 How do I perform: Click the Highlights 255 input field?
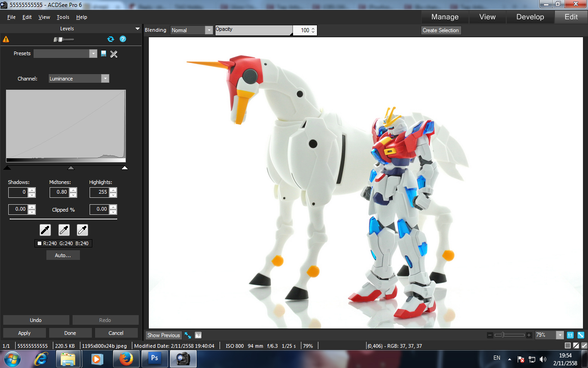[x=100, y=192]
